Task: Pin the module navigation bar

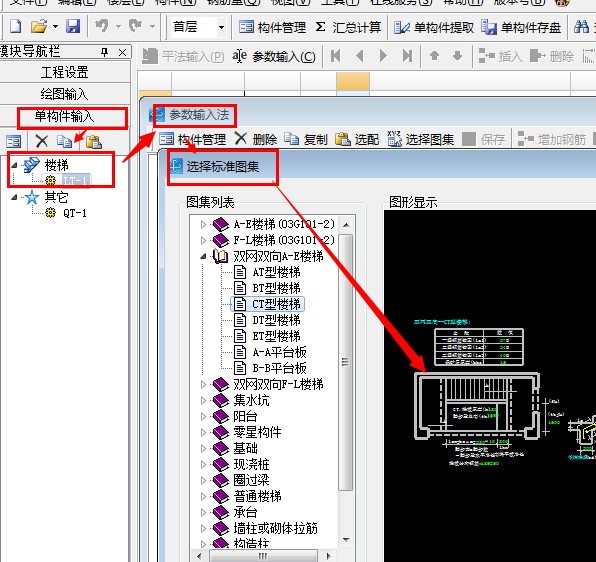Action: pos(105,52)
